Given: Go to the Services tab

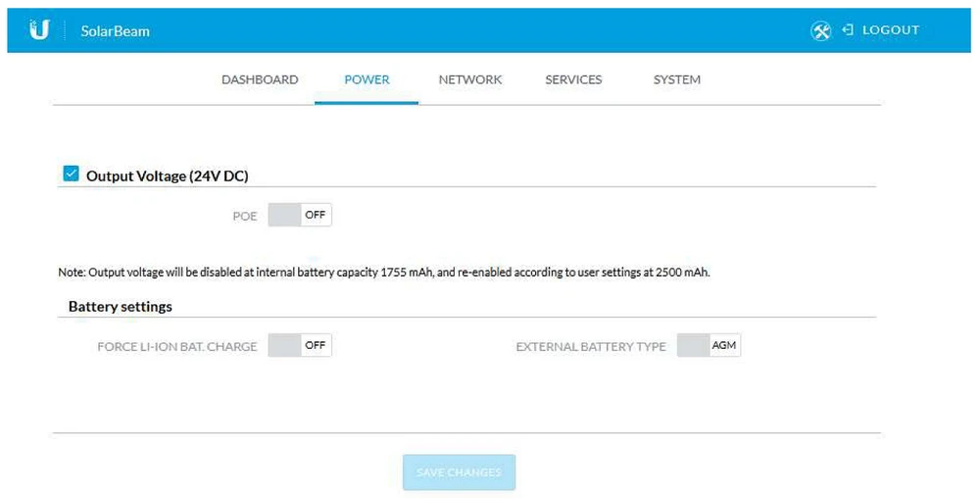Looking at the screenshot, I should 573,79.
